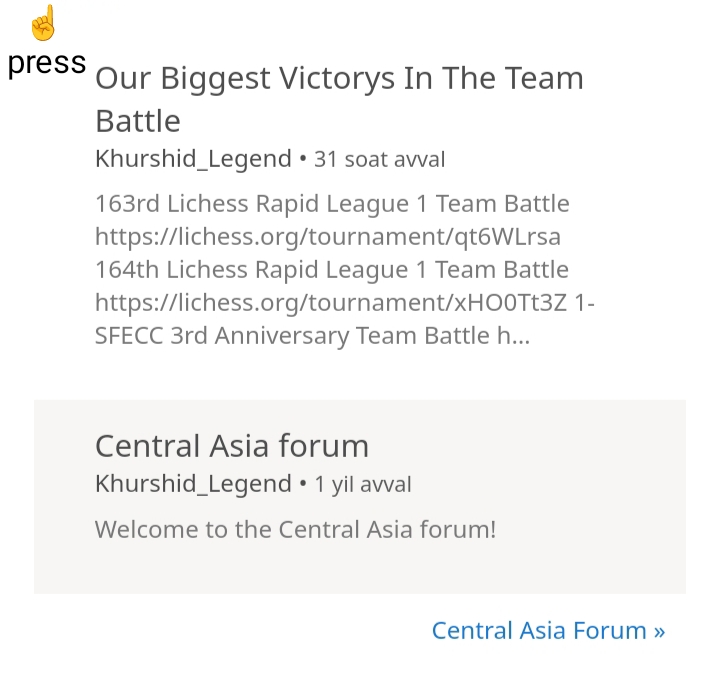This screenshot has width=720, height=686.
Task: Click the bullet separator before "31 soat avval"
Action: click(302, 159)
